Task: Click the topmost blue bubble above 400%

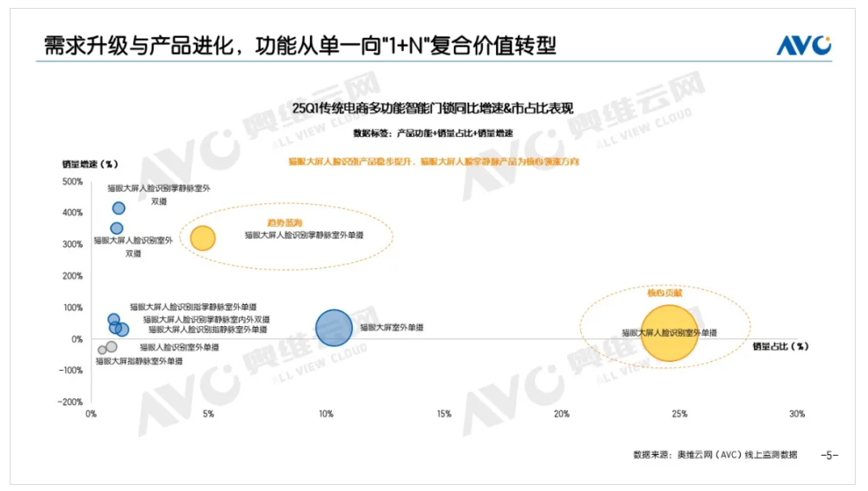Action: click(118, 208)
